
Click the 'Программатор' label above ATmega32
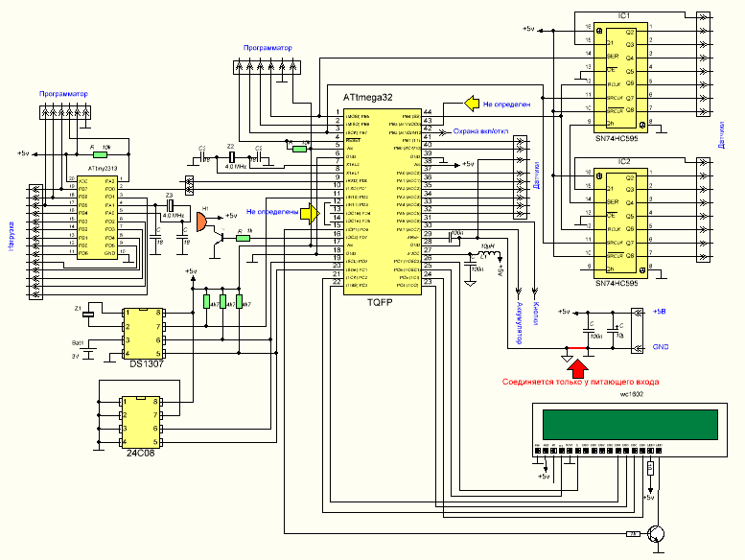[x=268, y=47]
